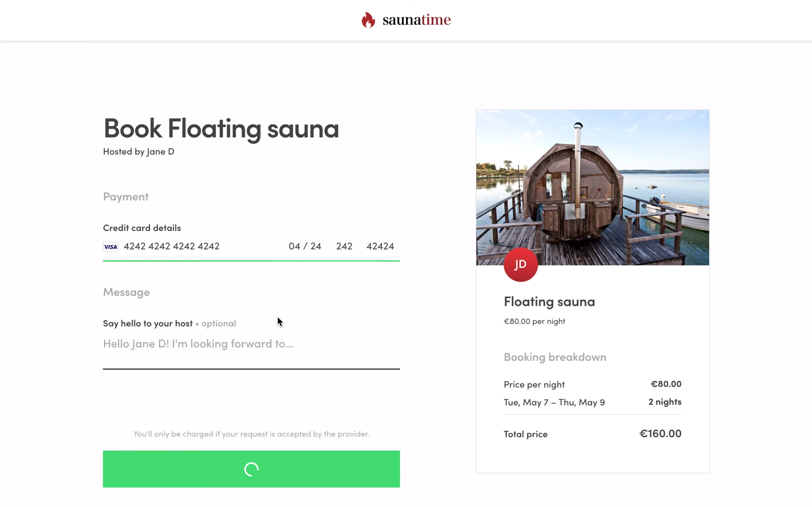
Task: Click the Total price €160.00 amount
Action: click(x=660, y=433)
